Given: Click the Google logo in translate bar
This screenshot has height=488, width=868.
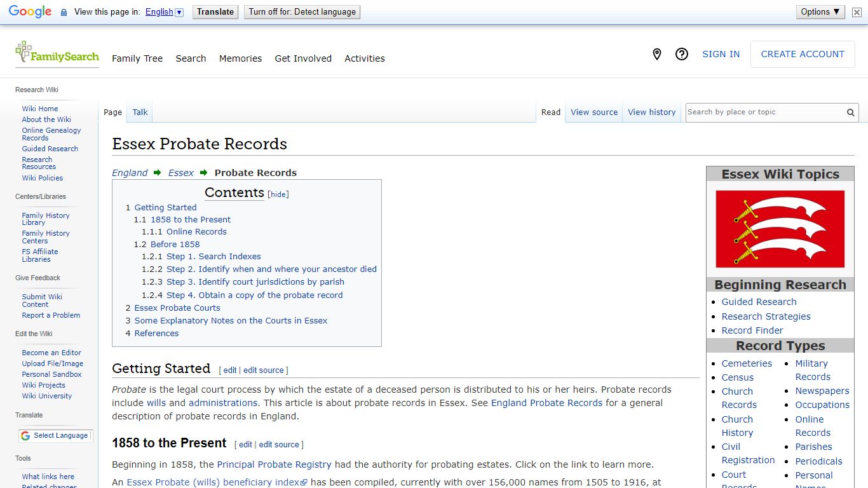Looking at the screenshot, I should point(30,12).
